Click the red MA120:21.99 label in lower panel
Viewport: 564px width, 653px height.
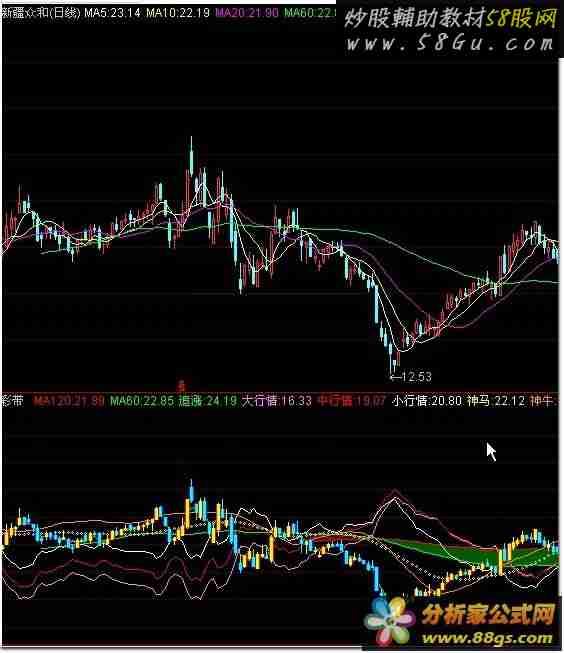click(x=69, y=401)
